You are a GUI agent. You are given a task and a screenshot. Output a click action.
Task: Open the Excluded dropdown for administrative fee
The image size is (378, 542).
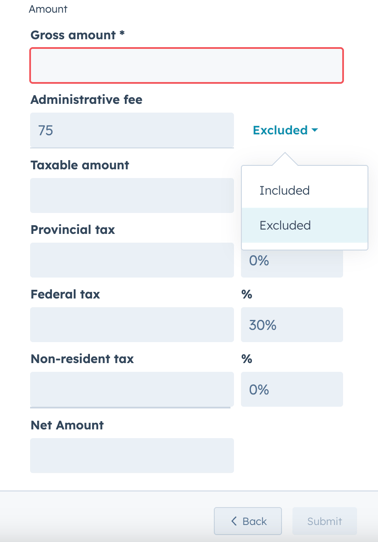pyautogui.click(x=285, y=130)
